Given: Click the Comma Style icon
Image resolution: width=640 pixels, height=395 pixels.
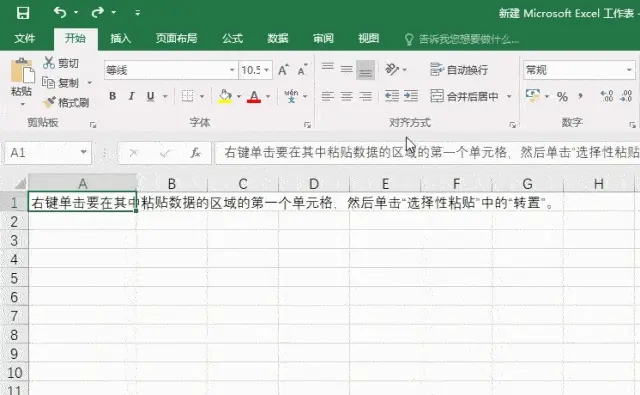Looking at the screenshot, I should (580, 96).
